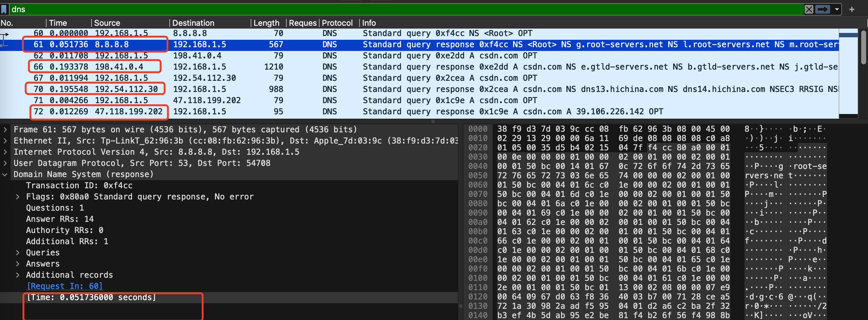
Task: Sort by the No. column header
Action: click(23, 23)
